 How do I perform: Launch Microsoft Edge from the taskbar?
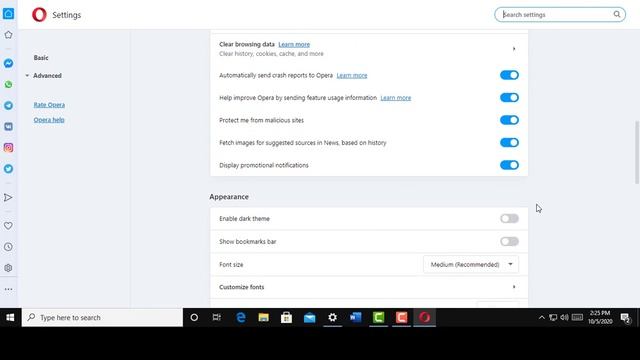tap(241, 318)
